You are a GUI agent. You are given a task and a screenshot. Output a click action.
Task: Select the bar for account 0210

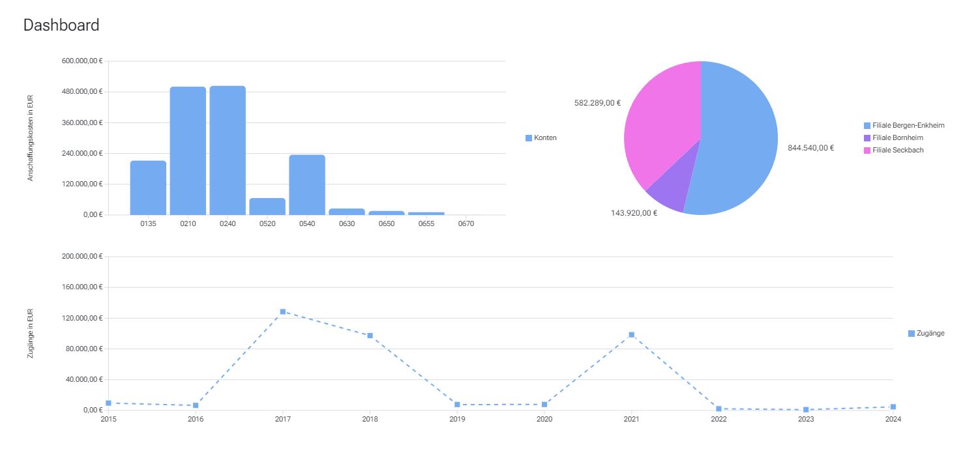[x=188, y=151]
